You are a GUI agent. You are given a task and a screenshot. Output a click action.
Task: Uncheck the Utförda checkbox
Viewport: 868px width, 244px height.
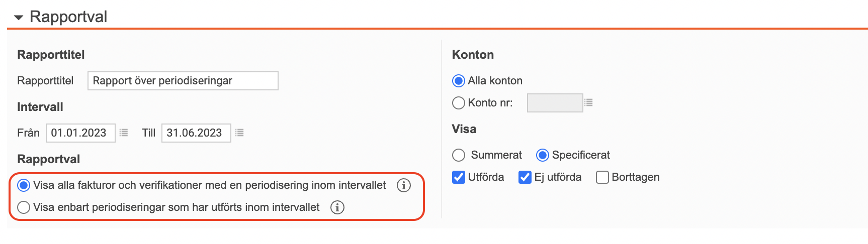click(459, 177)
